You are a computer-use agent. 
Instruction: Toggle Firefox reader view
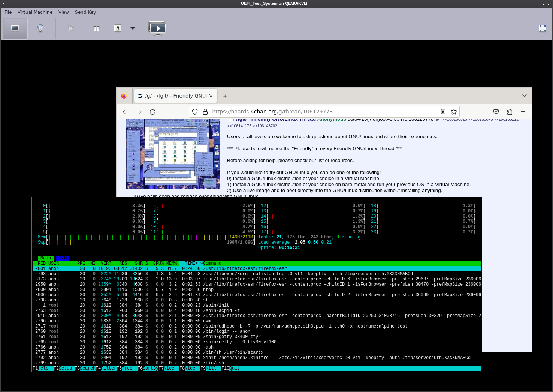pyautogui.click(x=443, y=112)
